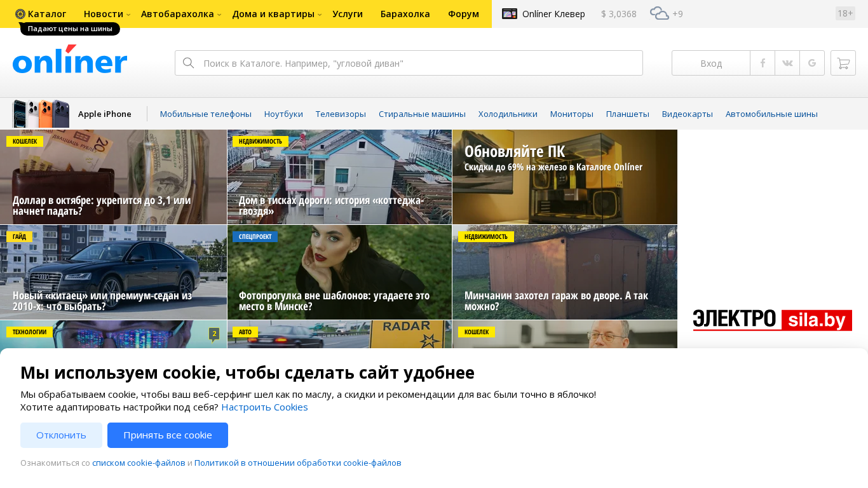Open the Барахолка section
Image resolution: width=868 pixels, height=488 pixels.
405,13
